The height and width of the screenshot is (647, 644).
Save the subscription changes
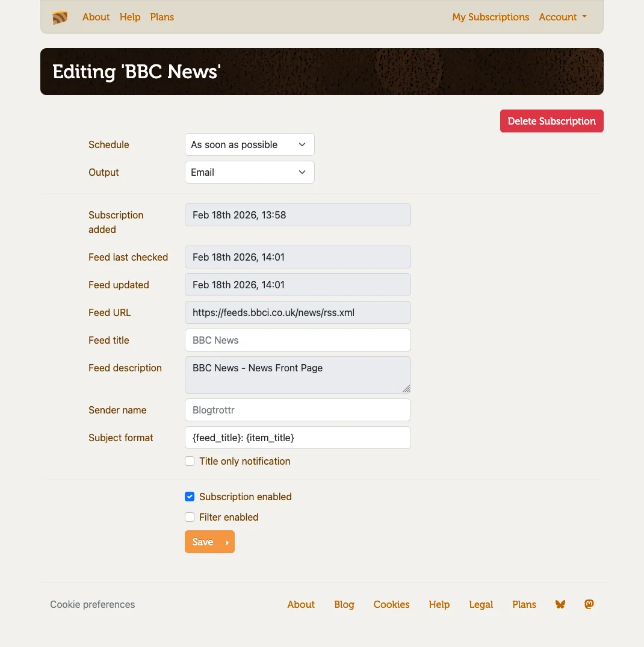[x=209, y=542]
